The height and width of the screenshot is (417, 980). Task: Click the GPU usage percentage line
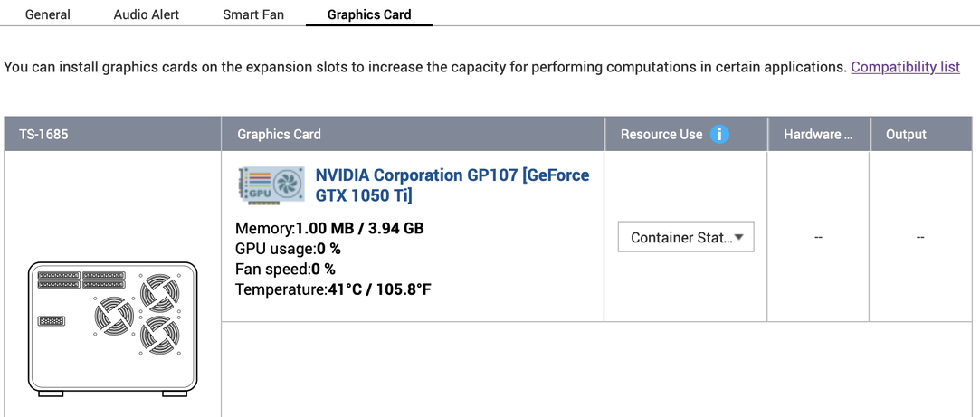[x=288, y=249]
